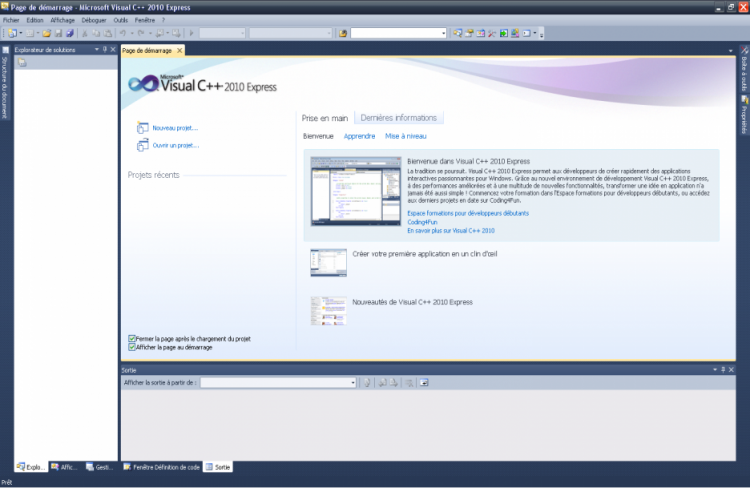
Task: Click the Paste clipboard icon
Action: pos(108,33)
